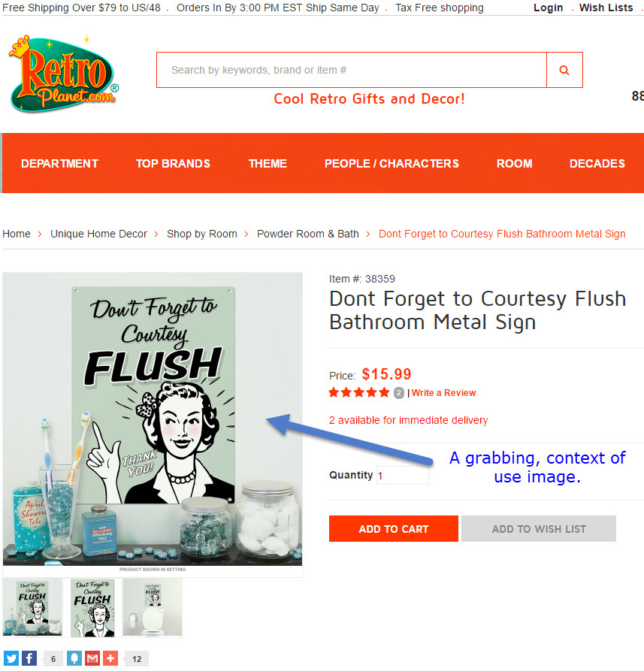The height and width of the screenshot is (671, 644).
Task: Expand the People / Characters menu
Action: 392,164
